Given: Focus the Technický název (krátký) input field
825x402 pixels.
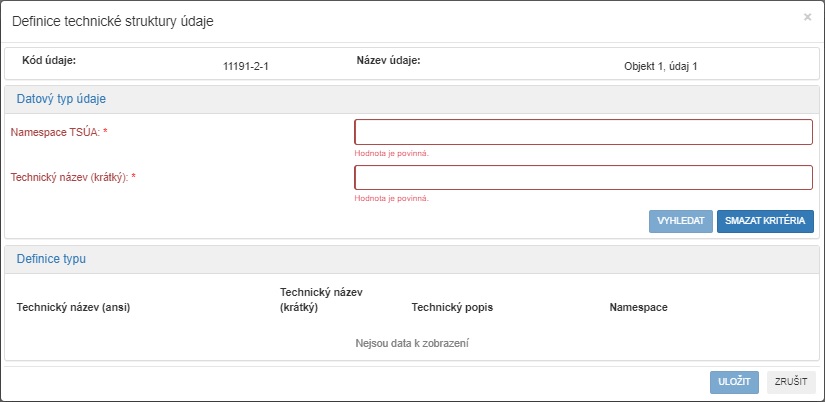Looking at the screenshot, I should click(x=583, y=177).
